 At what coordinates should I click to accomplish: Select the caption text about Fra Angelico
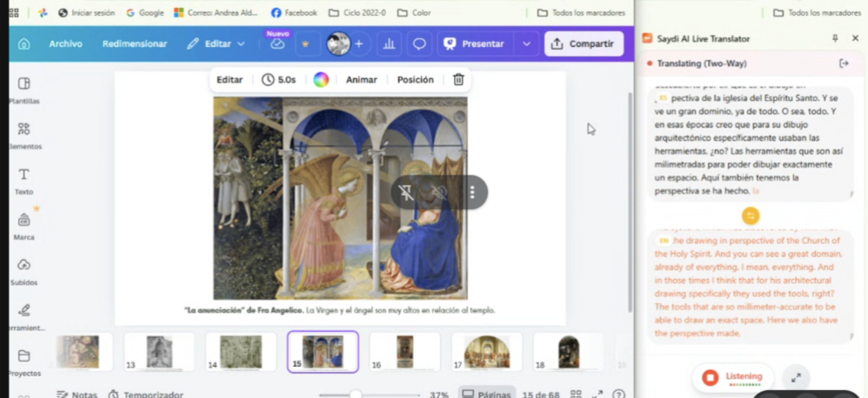(x=340, y=310)
